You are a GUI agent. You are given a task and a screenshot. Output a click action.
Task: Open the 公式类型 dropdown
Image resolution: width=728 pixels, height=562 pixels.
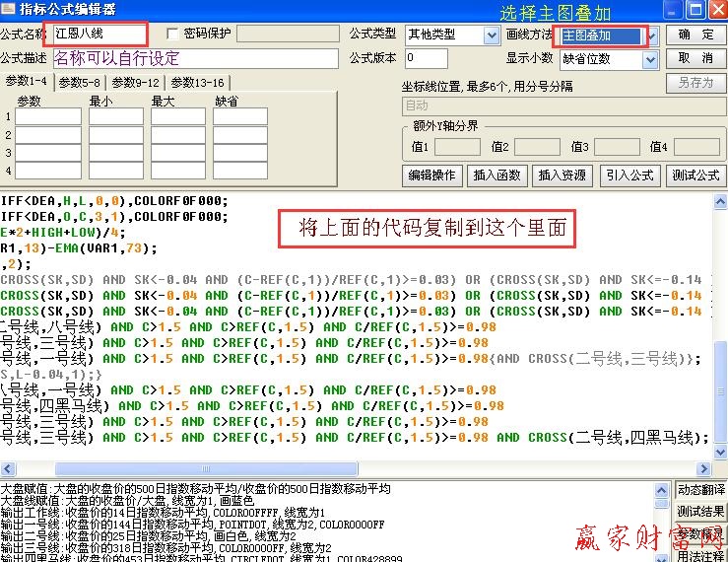(x=492, y=35)
